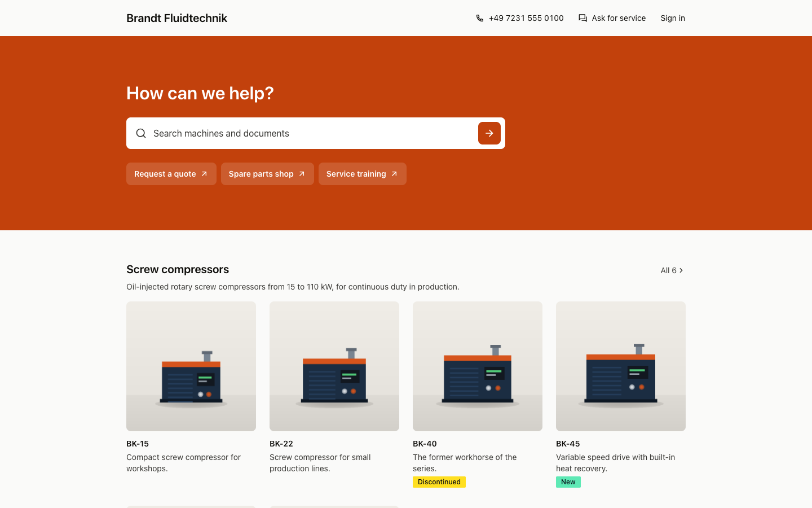The image size is (812, 508).
Task: Click the magnifier icon in search box
Action: [x=141, y=133]
